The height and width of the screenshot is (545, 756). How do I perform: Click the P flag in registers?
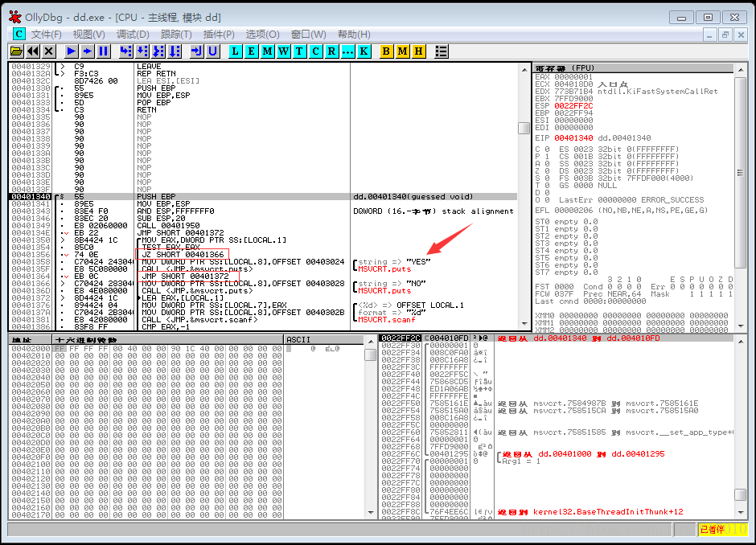point(542,157)
